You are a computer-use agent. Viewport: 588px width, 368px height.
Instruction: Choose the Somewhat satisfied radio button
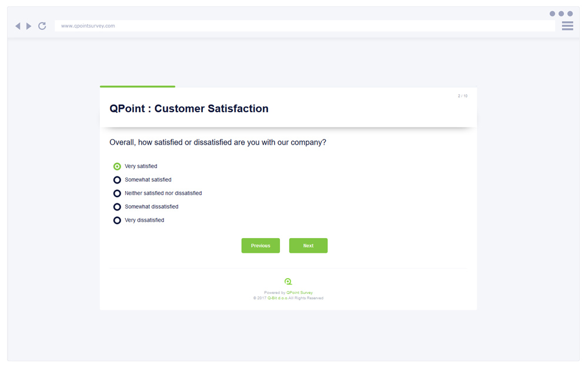(x=117, y=180)
